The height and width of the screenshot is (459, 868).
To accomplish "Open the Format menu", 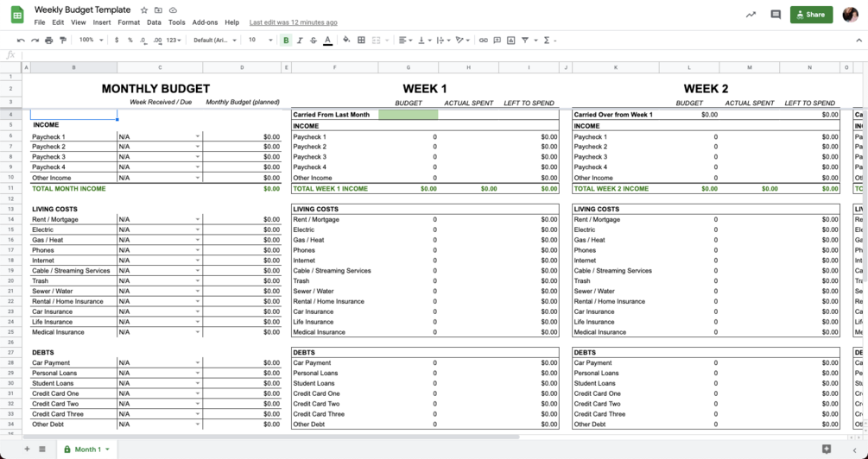I will 129,22.
